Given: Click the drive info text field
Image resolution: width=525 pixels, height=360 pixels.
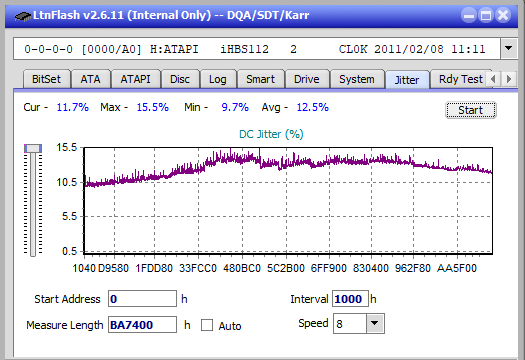Looking at the screenshot, I should (257, 49).
